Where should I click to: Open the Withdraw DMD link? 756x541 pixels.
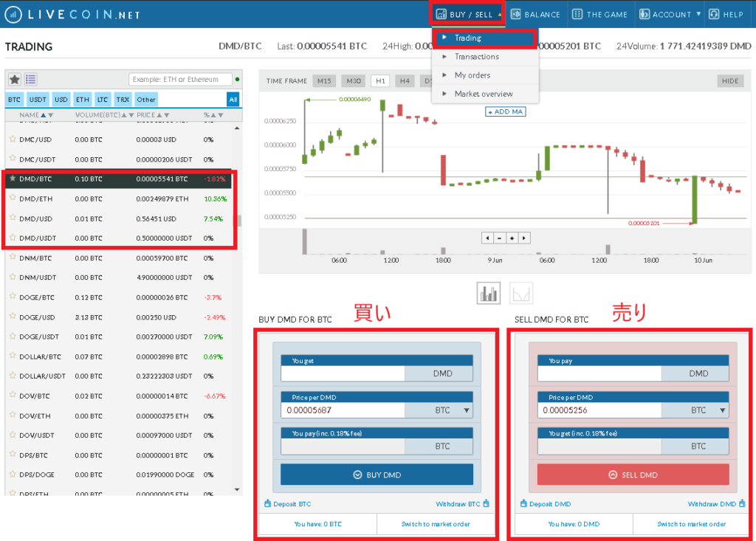pyautogui.click(x=716, y=504)
